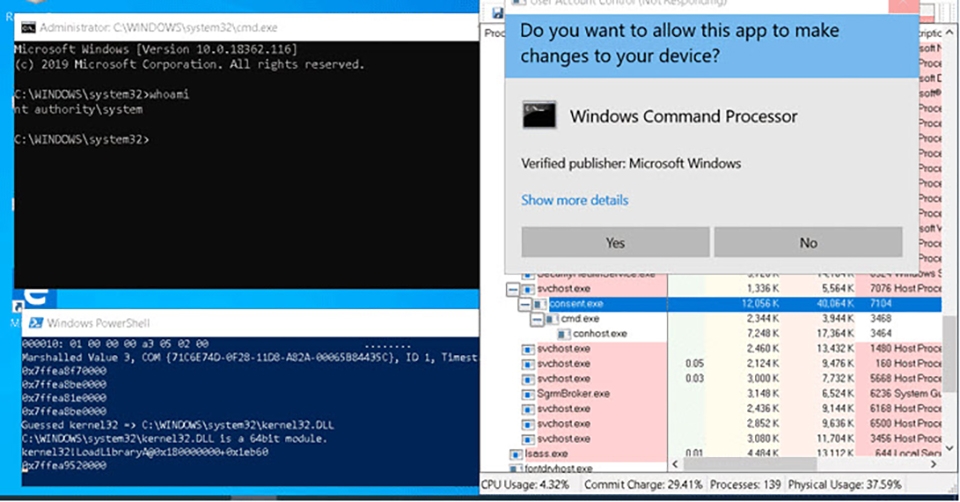Click the "whoami" command line in cmd window
This screenshot has height=502, width=960.
pyautogui.click(x=102, y=94)
